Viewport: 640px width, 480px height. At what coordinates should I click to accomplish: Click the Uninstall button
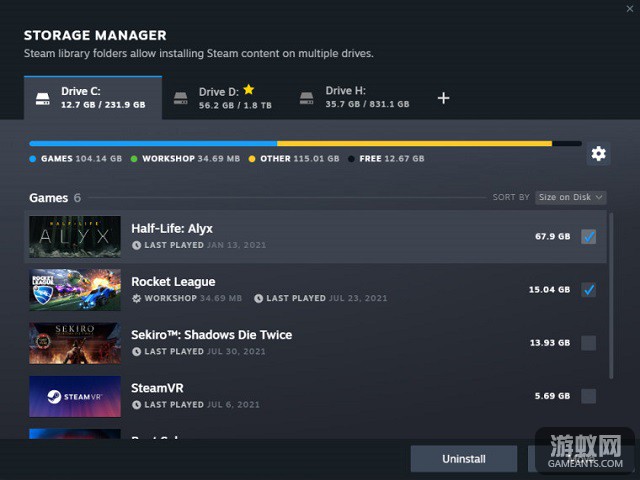click(464, 459)
